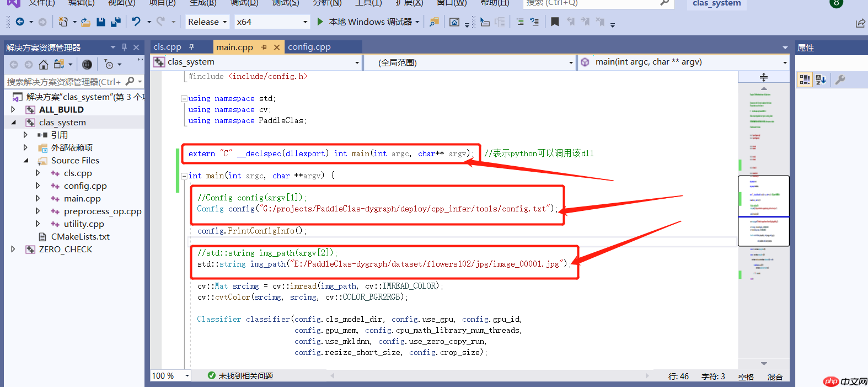Click the 行: 46 line indicator
Viewport: 868px width, 387px height.
(678, 377)
